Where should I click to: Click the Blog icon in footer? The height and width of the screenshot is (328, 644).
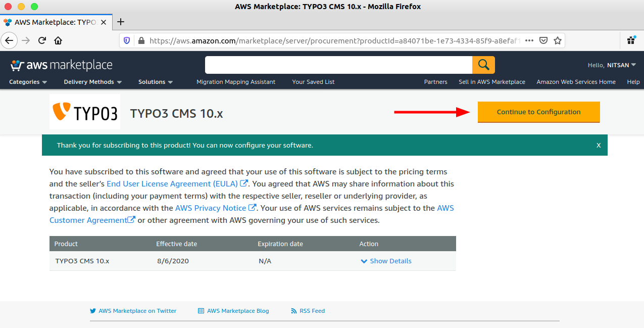pyautogui.click(x=201, y=311)
